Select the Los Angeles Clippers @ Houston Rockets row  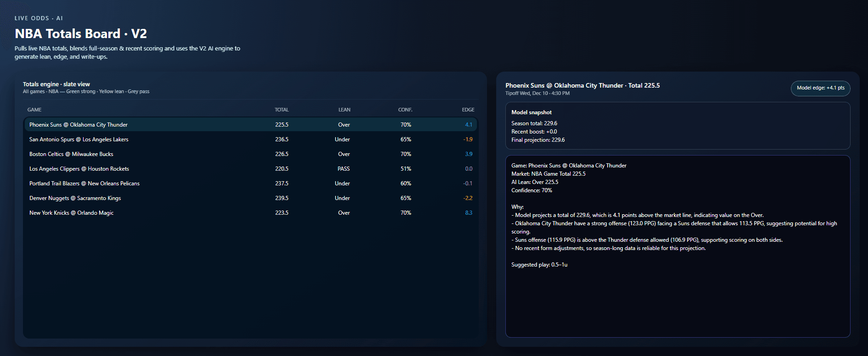[251, 168]
